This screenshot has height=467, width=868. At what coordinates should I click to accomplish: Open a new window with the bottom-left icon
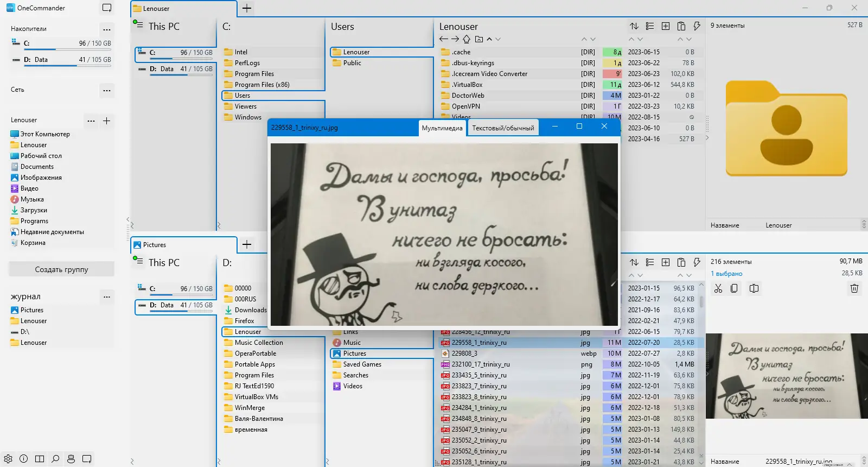coord(87,459)
